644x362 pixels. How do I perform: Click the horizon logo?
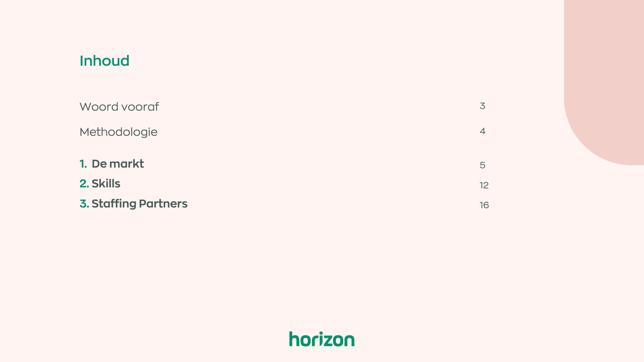coord(322,339)
